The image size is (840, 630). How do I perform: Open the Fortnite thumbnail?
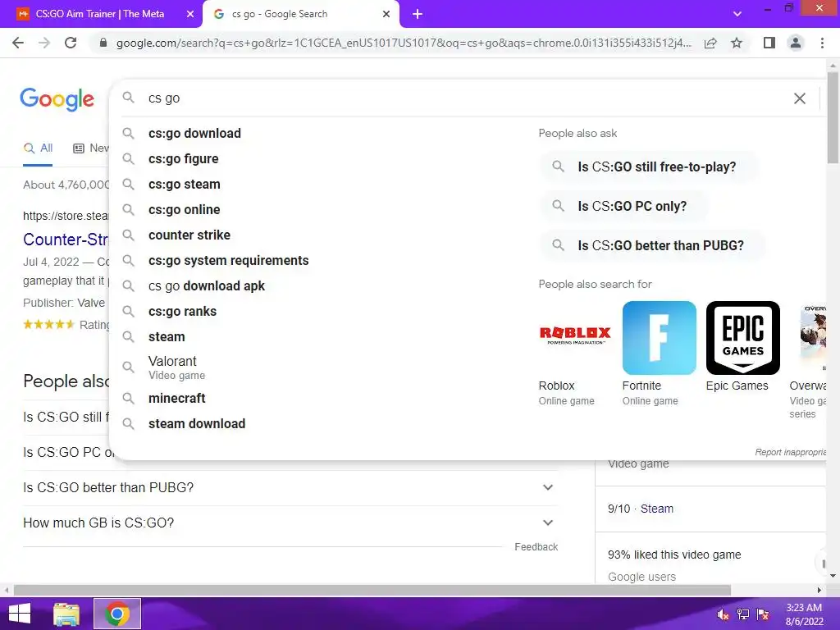660,338
